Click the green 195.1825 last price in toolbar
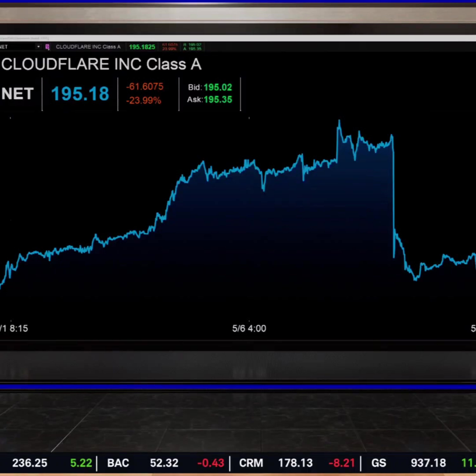Screen dimensions: 476x476 click(x=142, y=47)
